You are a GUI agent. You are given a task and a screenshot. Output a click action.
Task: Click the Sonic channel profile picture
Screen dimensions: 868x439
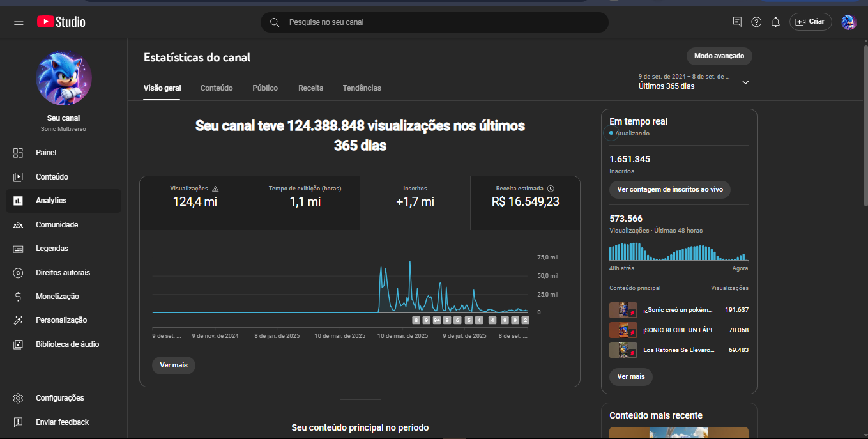coord(63,78)
